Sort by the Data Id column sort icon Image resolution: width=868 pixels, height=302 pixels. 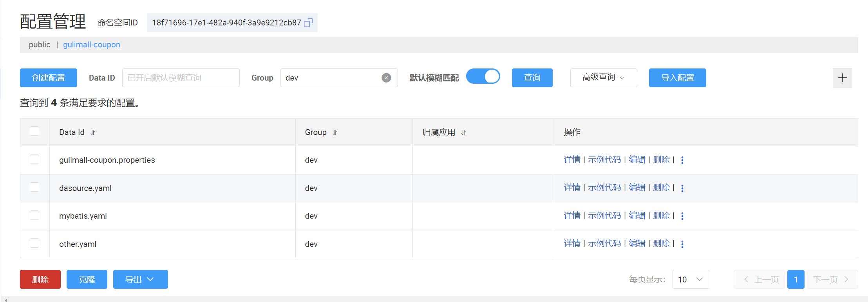tap(93, 133)
